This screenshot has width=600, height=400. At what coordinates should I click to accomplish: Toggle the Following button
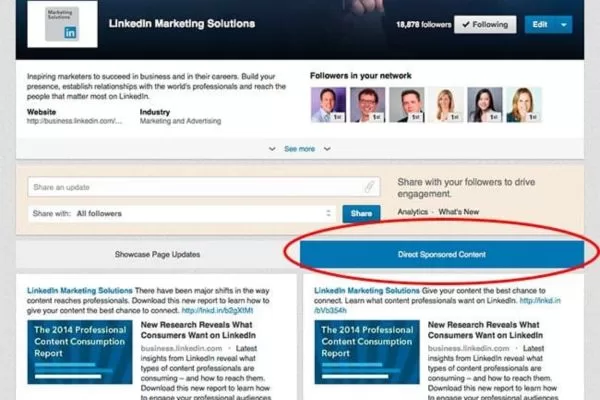485,24
